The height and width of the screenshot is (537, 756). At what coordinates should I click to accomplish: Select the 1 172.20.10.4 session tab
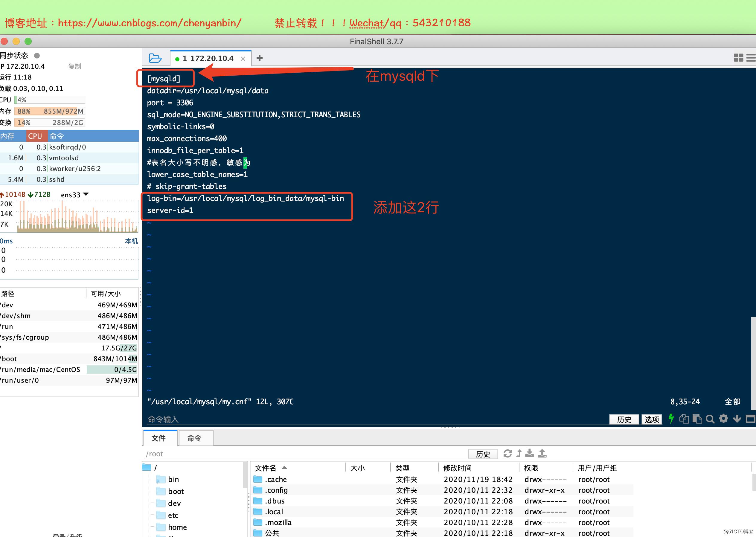(211, 59)
